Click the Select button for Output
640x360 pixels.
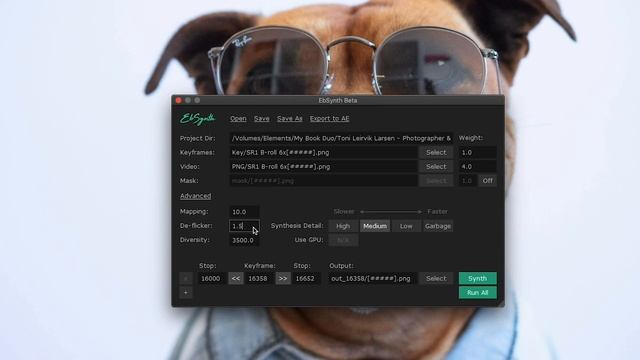click(436, 278)
